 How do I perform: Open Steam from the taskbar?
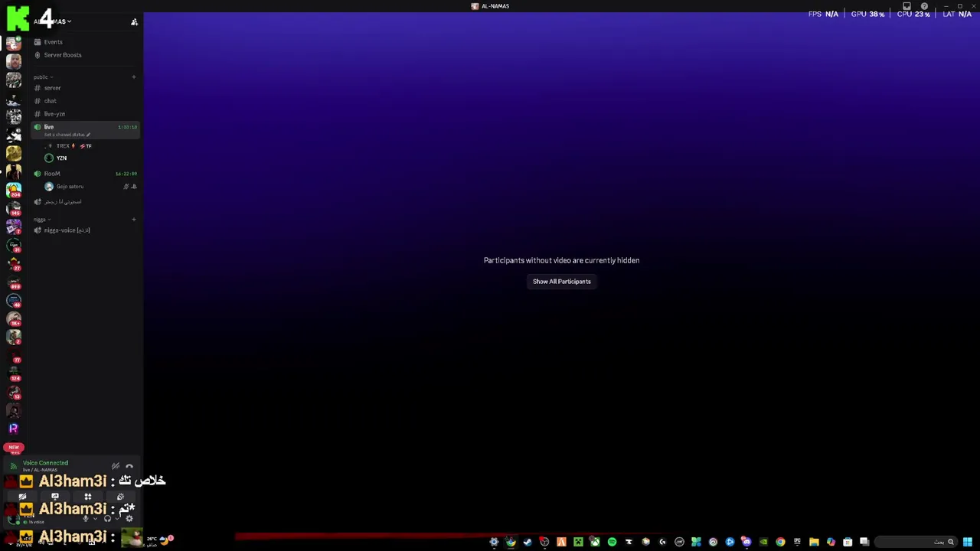(528, 542)
